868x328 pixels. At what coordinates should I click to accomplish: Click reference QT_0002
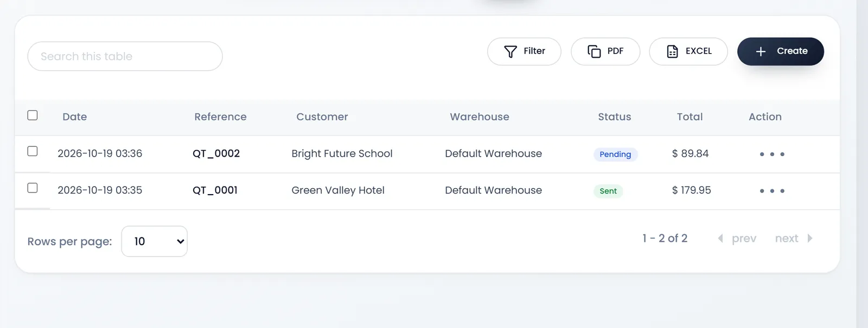click(216, 153)
